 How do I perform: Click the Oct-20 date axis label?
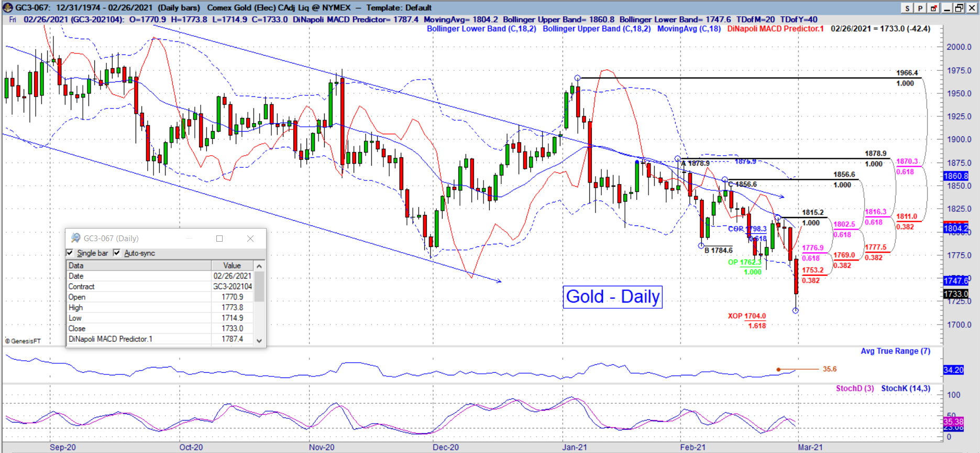(x=191, y=447)
